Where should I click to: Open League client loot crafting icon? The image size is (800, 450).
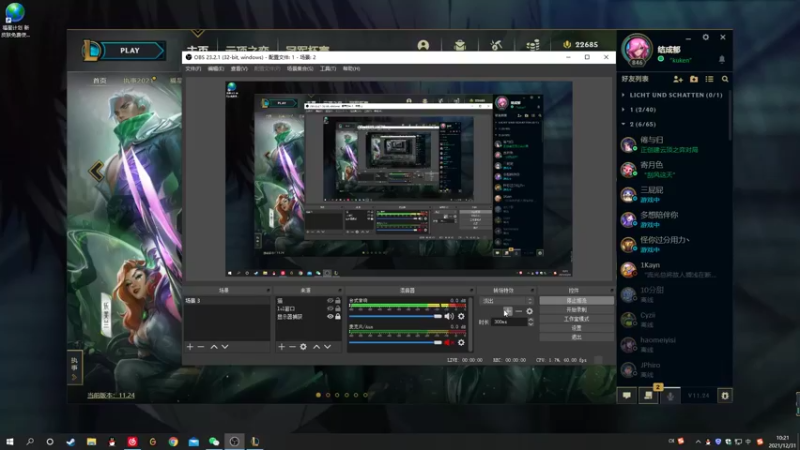[x=496, y=45]
